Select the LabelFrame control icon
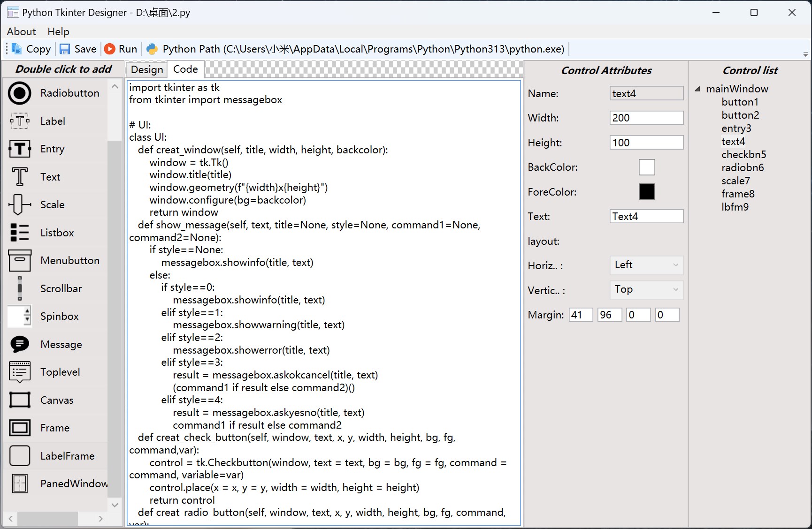The width and height of the screenshot is (812, 529). [20, 456]
